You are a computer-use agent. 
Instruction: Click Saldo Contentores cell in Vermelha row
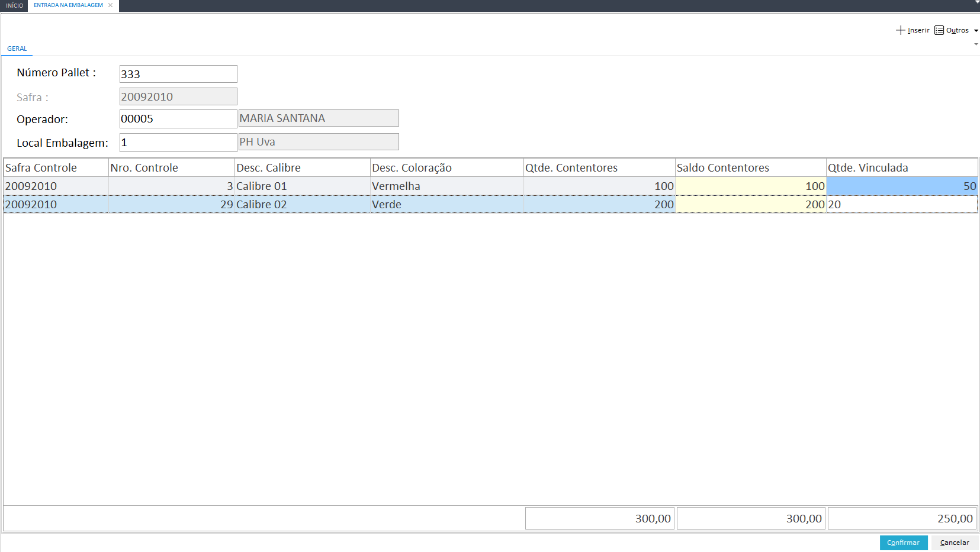pos(751,186)
